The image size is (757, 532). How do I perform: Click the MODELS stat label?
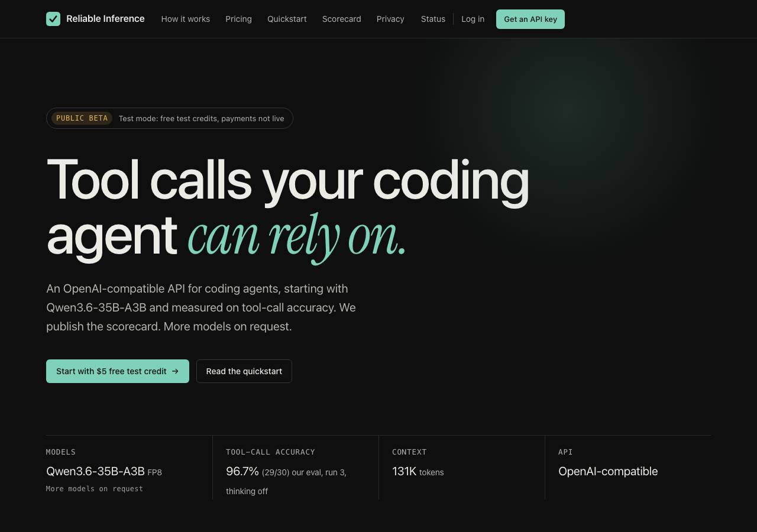point(61,452)
